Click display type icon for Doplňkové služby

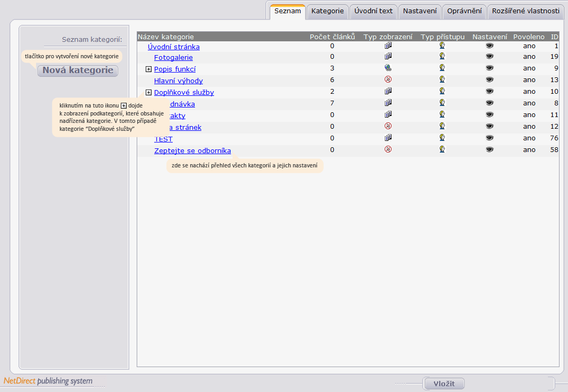(388, 91)
